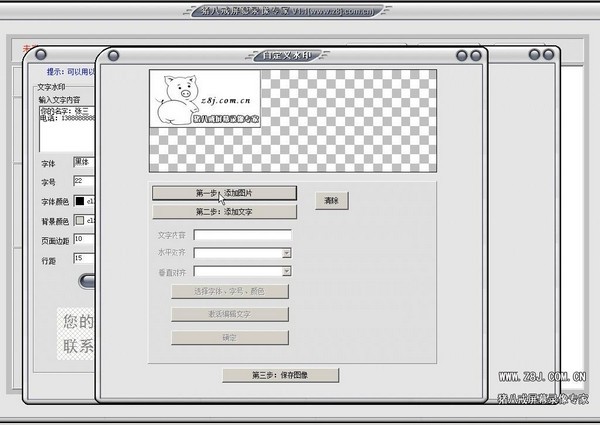Click the 字号 input field
The width and height of the screenshot is (600, 425).
84,181
